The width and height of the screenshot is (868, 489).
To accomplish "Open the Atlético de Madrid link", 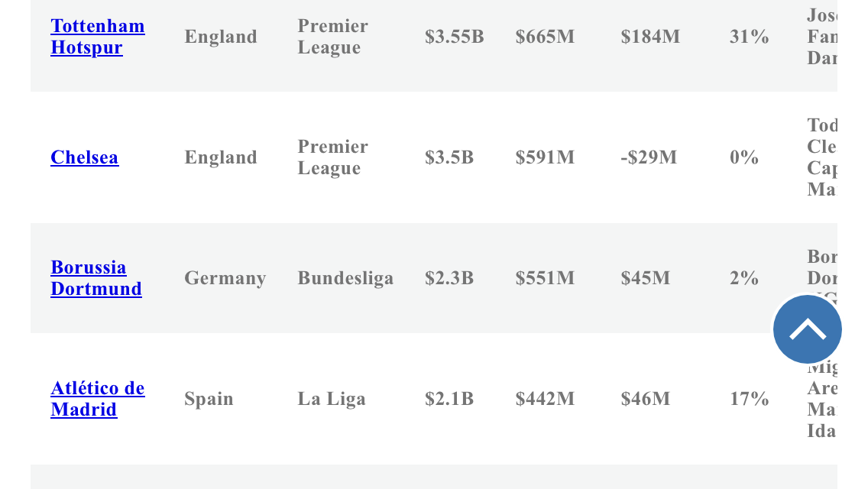I will point(98,399).
